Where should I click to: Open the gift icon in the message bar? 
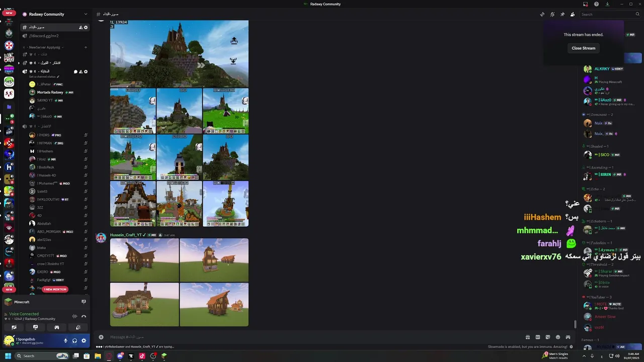point(528,337)
